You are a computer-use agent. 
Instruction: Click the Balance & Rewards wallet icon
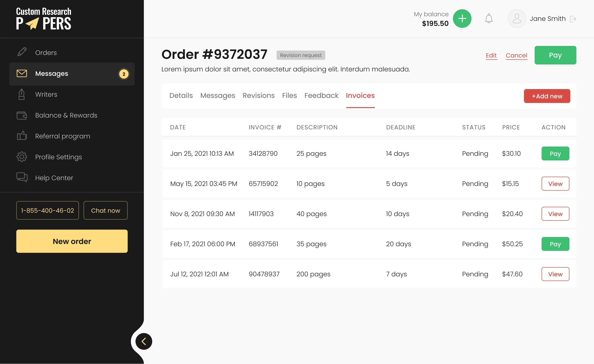(x=22, y=115)
